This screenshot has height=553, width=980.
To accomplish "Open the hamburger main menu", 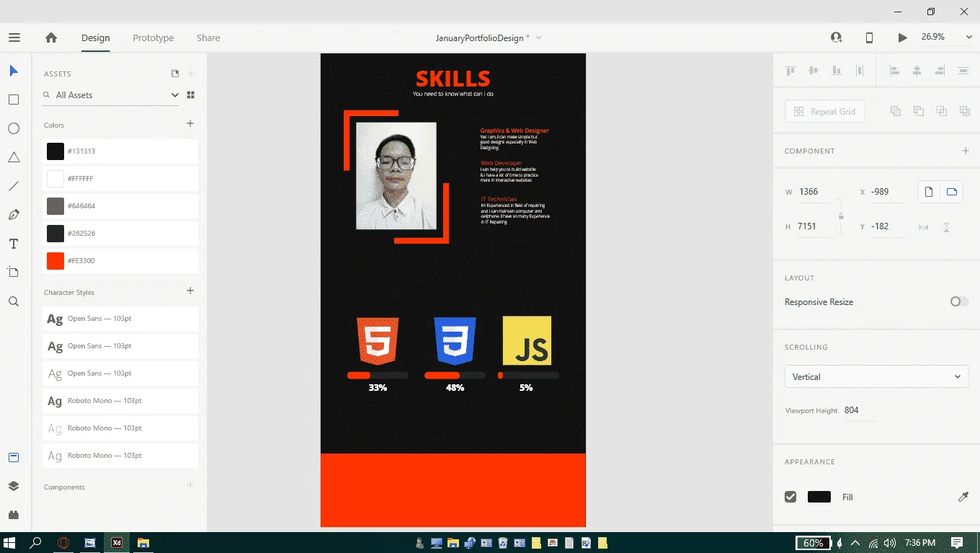I will point(14,37).
